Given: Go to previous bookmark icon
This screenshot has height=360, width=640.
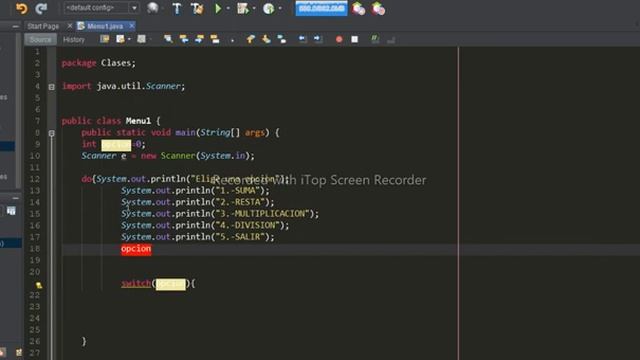Looking at the screenshot, I should pos(250,39).
